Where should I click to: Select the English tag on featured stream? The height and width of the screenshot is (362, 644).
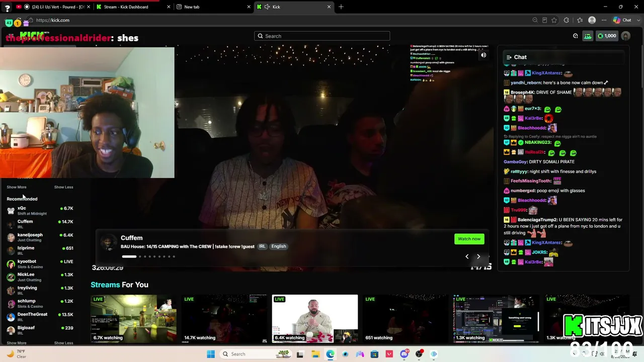click(x=279, y=246)
